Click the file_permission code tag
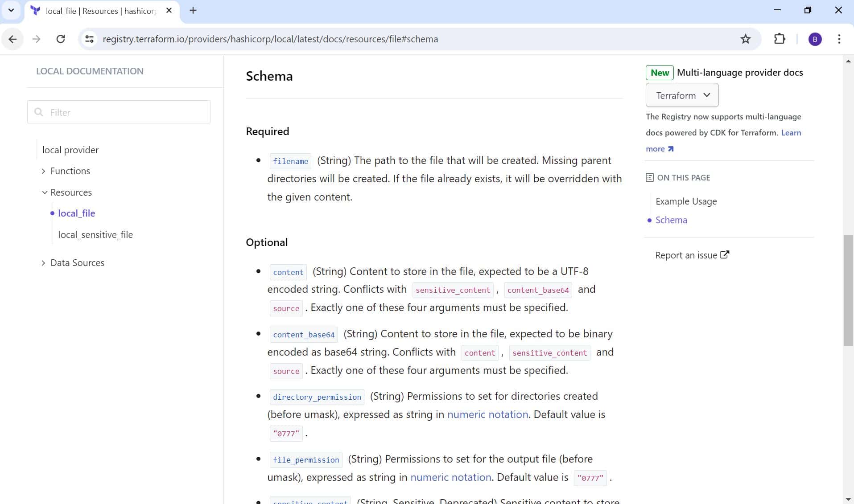Viewport: 854px width, 504px height. click(x=306, y=460)
